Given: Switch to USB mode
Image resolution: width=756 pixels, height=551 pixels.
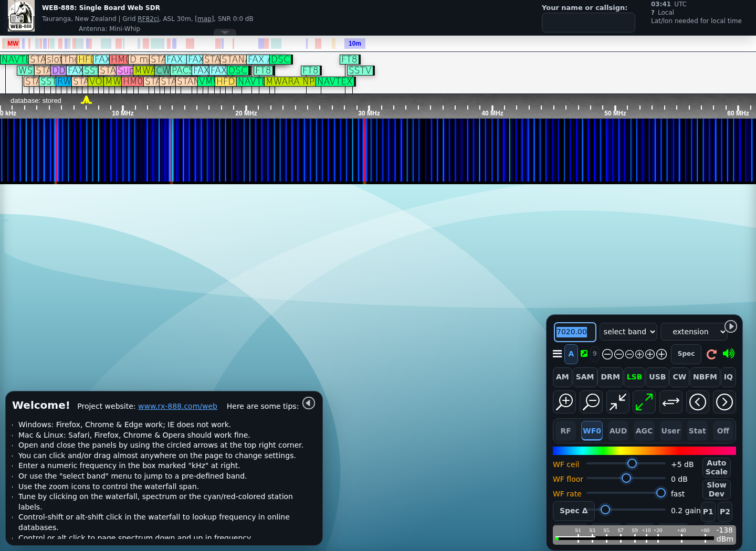Looking at the screenshot, I should click(x=657, y=377).
